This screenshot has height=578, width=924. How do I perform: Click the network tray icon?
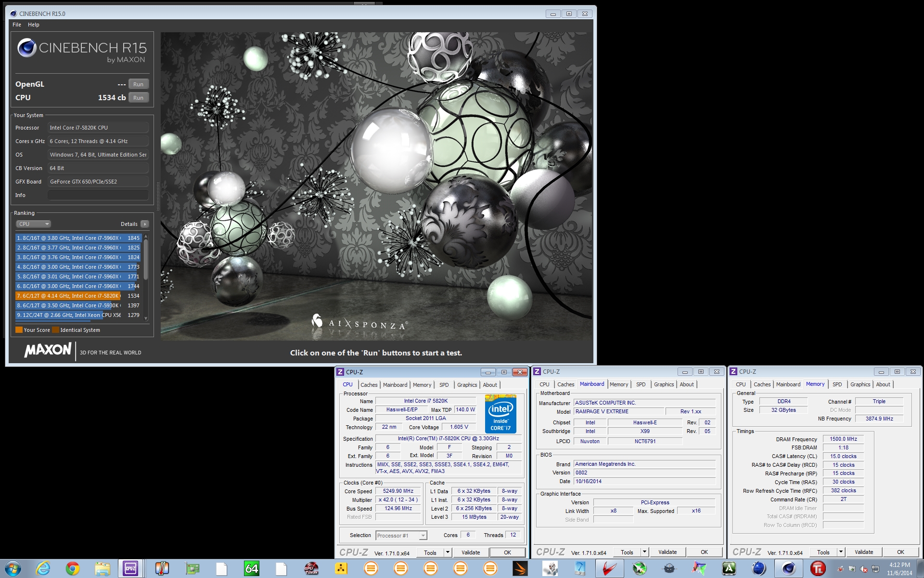pyautogui.click(x=875, y=569)
